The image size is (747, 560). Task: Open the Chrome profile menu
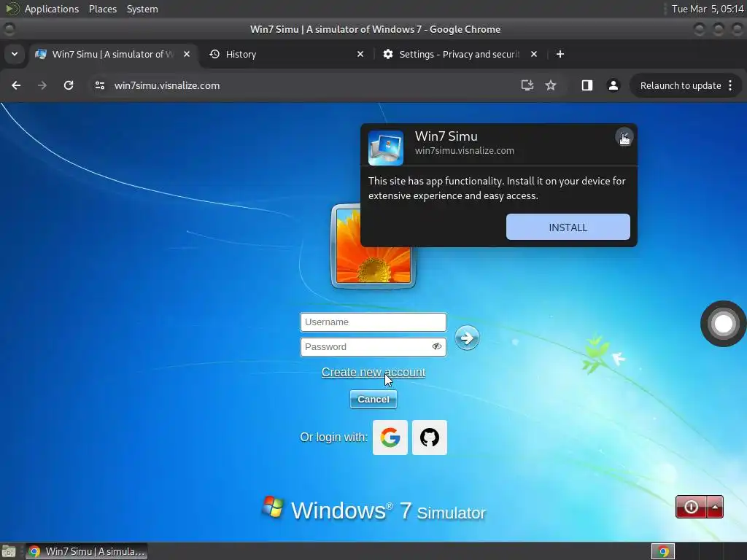click(x=613, y=85)
